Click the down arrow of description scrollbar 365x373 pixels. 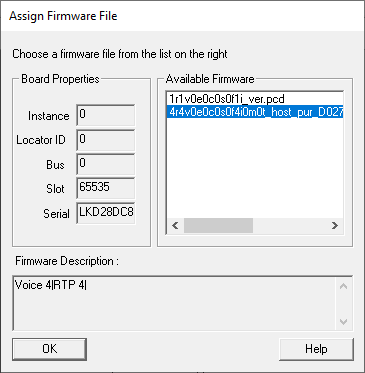tap(343, 321)
